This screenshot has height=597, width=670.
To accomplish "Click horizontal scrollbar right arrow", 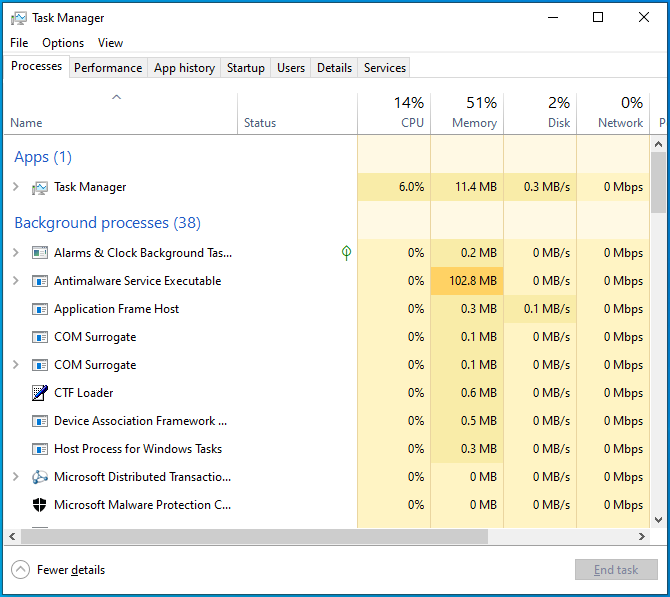I will point(642,536).
